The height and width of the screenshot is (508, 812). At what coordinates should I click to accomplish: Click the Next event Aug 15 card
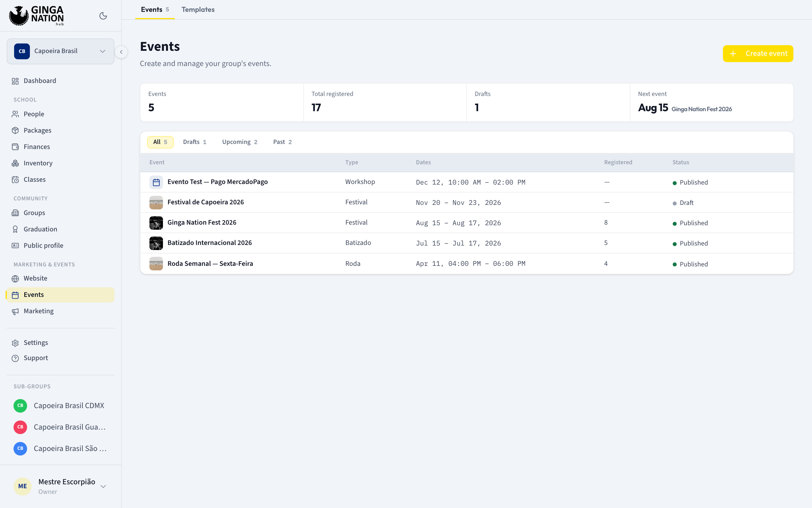(x=712, y=102)
